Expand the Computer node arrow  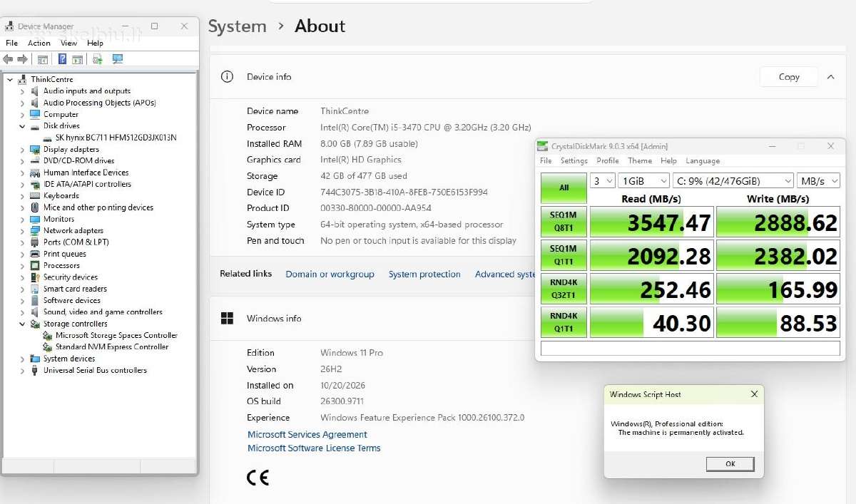click(x=23, y=115)
